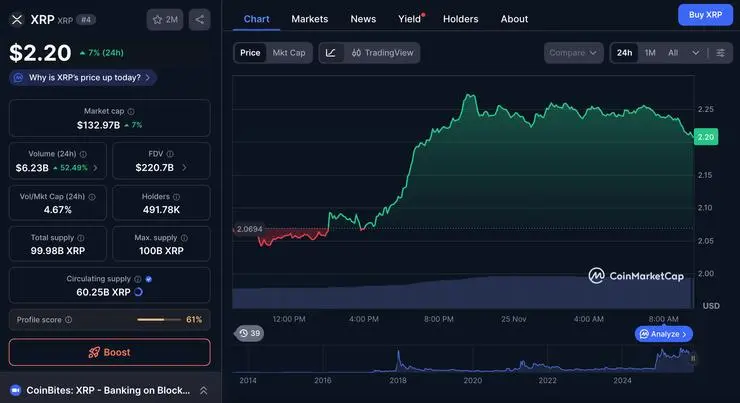Open Max. supply info icon
The image size is (740, 403).
tap(184, 238)
